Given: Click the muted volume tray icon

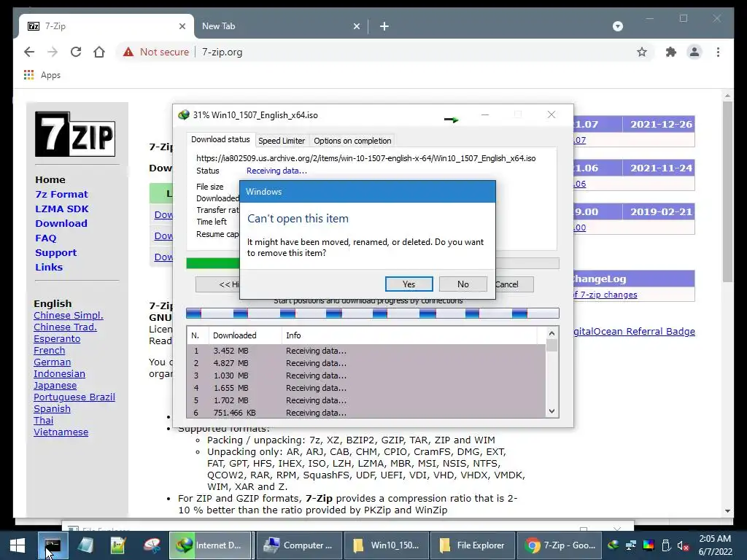Looking at the screenshot, I should pos(683,545).
